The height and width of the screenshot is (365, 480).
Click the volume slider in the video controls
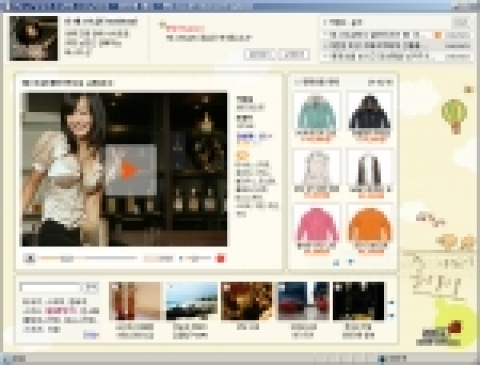197,258
